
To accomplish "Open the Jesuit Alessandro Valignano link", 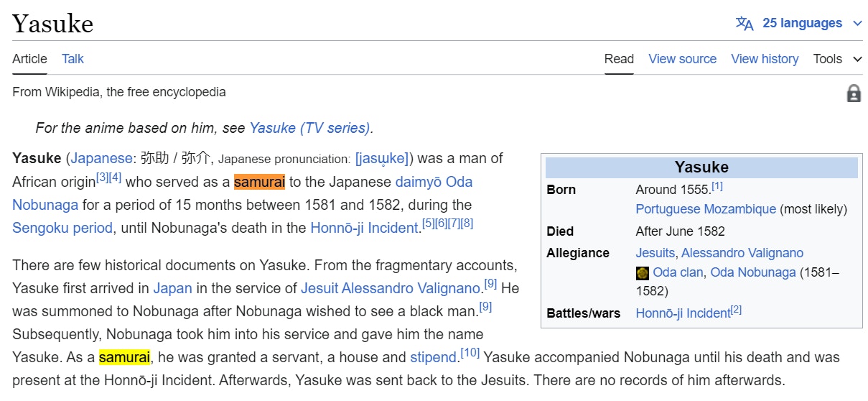I will [x=390, y=288].
